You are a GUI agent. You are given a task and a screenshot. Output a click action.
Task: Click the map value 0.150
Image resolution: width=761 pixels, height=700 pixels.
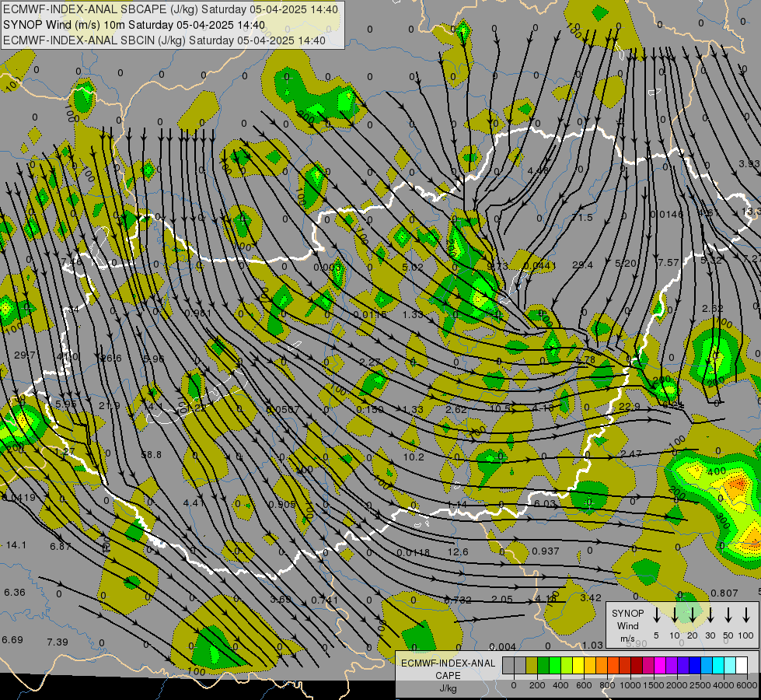point(370,410)
